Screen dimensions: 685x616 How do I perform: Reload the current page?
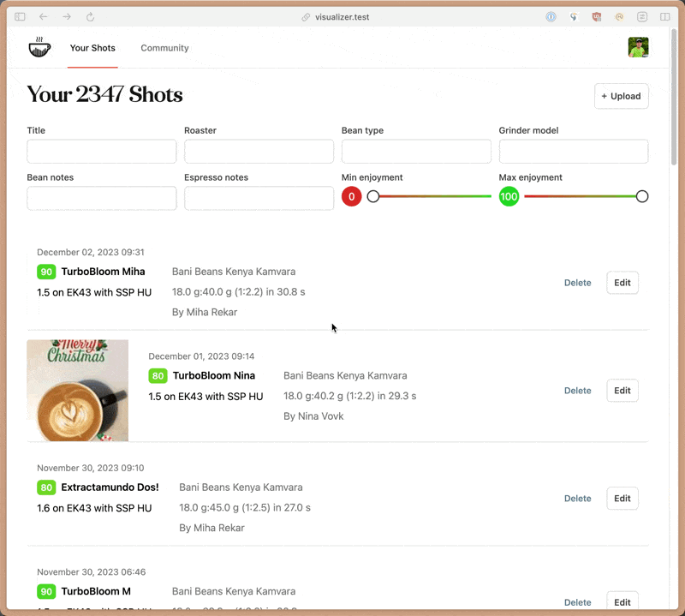[90, 17]
